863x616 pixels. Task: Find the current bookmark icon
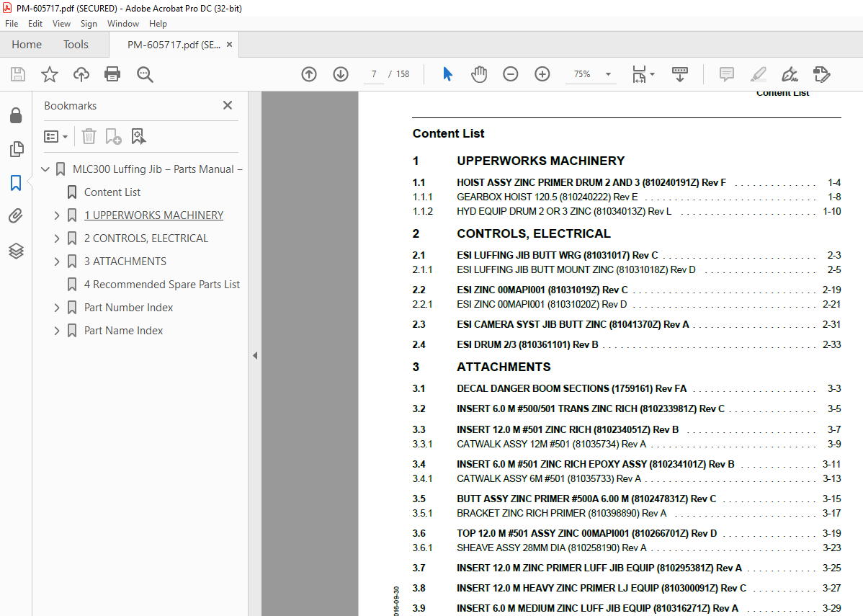[138, 136]
